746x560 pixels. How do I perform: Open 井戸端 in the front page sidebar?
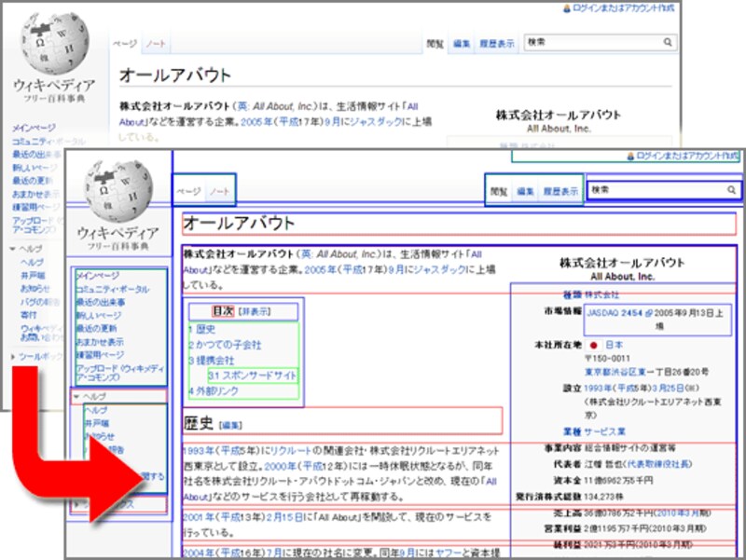click(97, 423)
